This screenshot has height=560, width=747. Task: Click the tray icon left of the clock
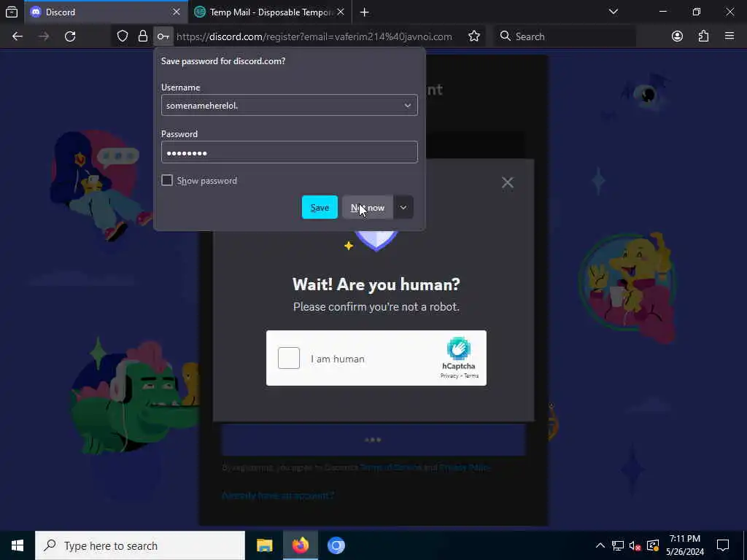(x=653, y=545)
